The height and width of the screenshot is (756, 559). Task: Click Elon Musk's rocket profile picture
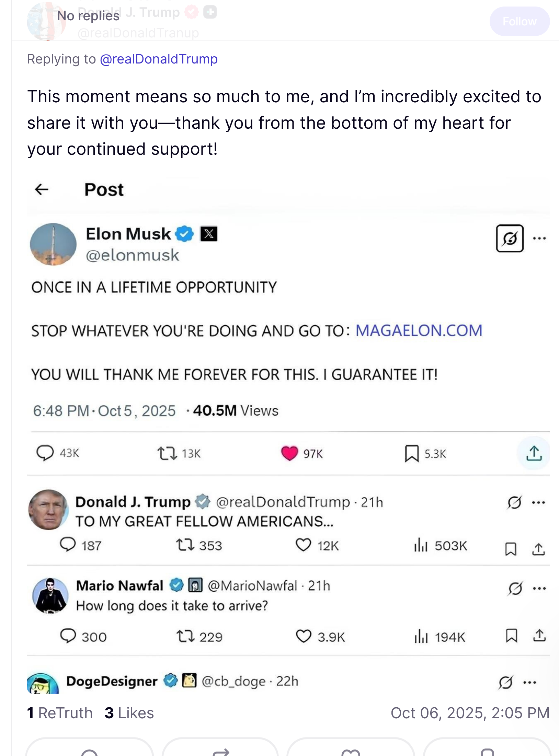point(53,244)
